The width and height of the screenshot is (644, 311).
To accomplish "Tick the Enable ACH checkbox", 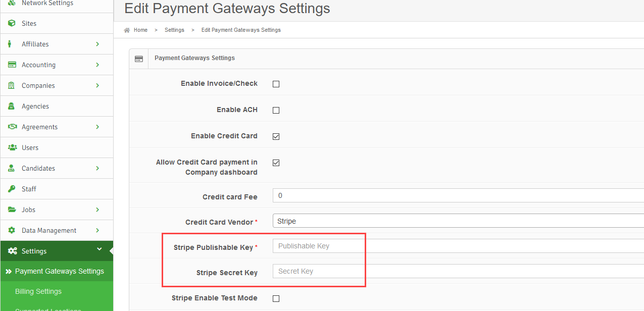I will click(276, 110).
